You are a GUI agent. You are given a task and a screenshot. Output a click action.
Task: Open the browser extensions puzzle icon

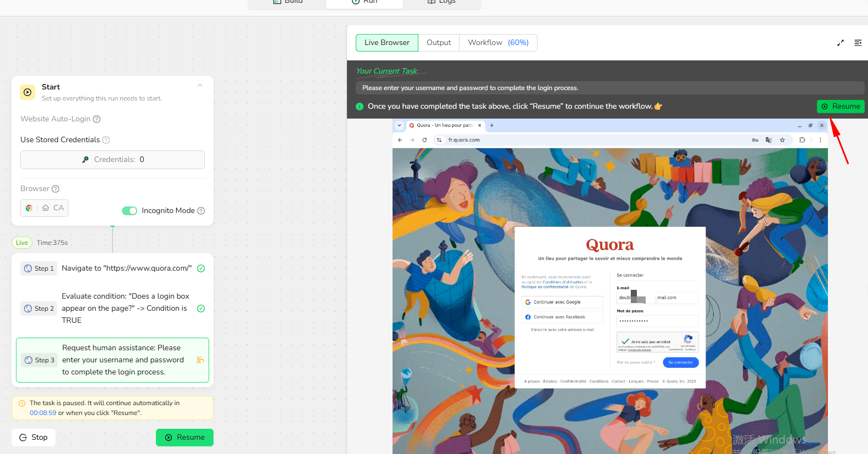tap(802, 140)
